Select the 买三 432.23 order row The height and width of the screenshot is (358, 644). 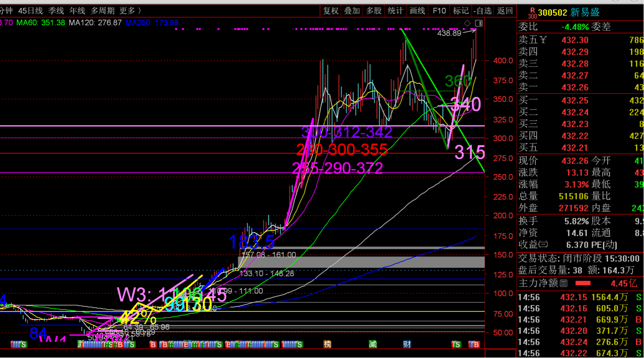click(x=581, y=124)
